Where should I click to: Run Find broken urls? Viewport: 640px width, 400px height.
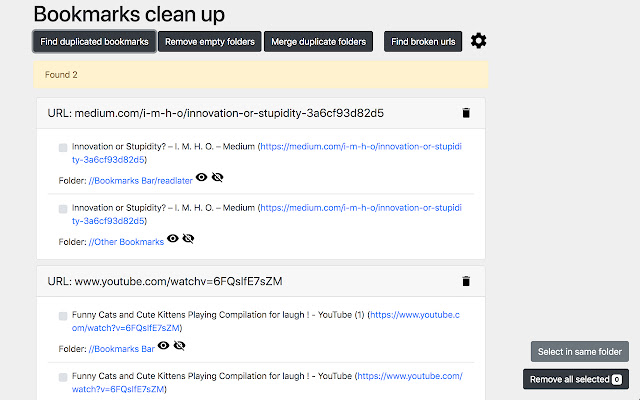(x=423, y=41)
